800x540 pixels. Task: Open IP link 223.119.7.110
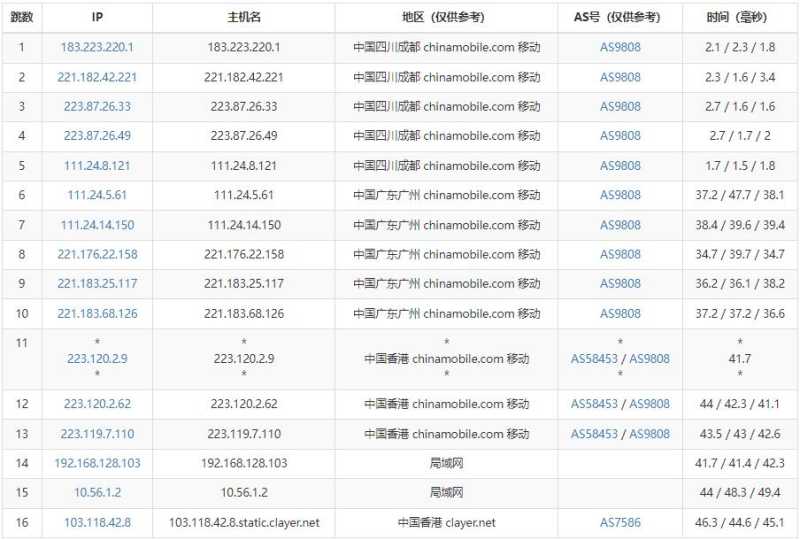point(97,434)
